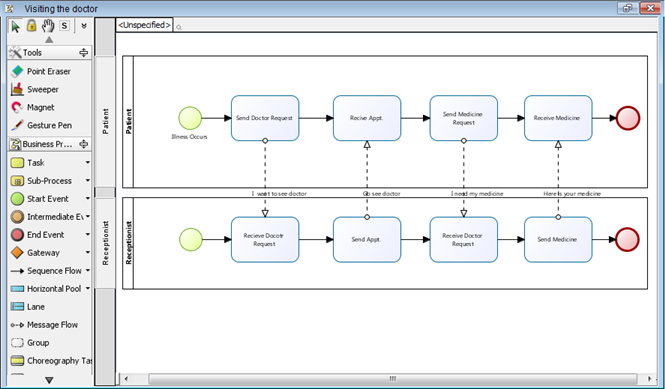
Task: Open the Intermediate Event dropdown arrow
Action: click(x=88, y=216)
